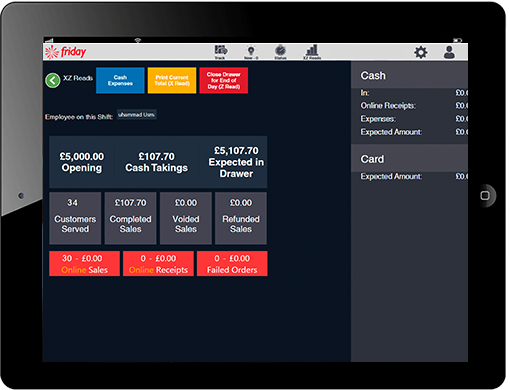Select the Customers Served tile
510x390 pixels.
pos(75,218)
